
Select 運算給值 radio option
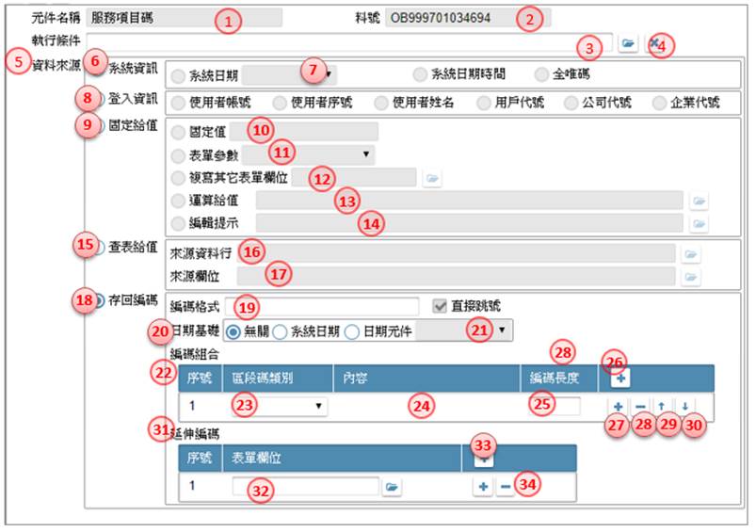(x=178, y=201)
